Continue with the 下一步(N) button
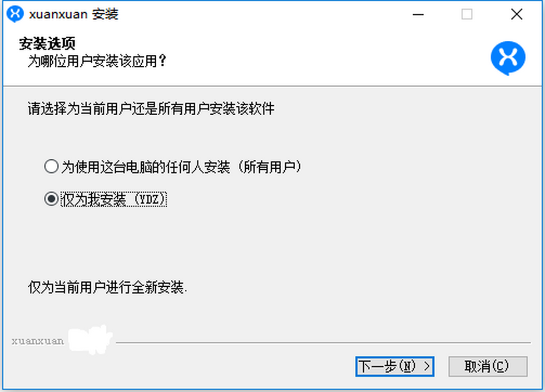The height and width of the screenshot is (392, 545). [395, 366]
